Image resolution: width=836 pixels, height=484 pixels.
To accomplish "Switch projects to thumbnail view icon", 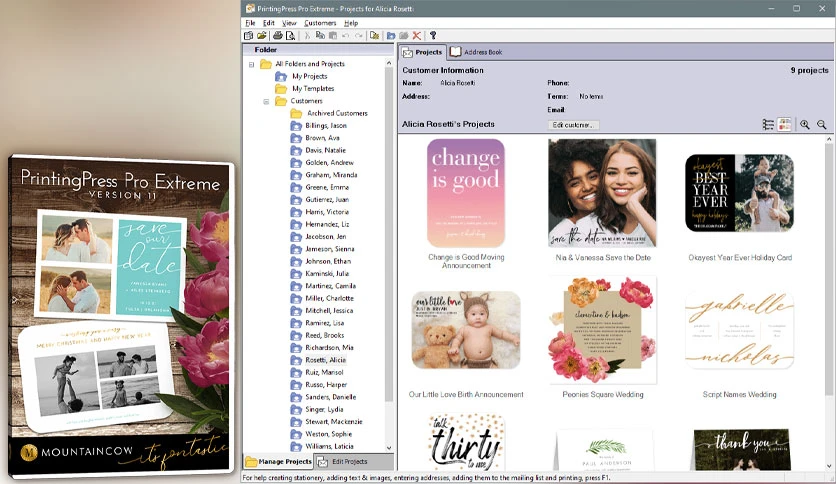I will pyautogui.click(x=784, y=125).
